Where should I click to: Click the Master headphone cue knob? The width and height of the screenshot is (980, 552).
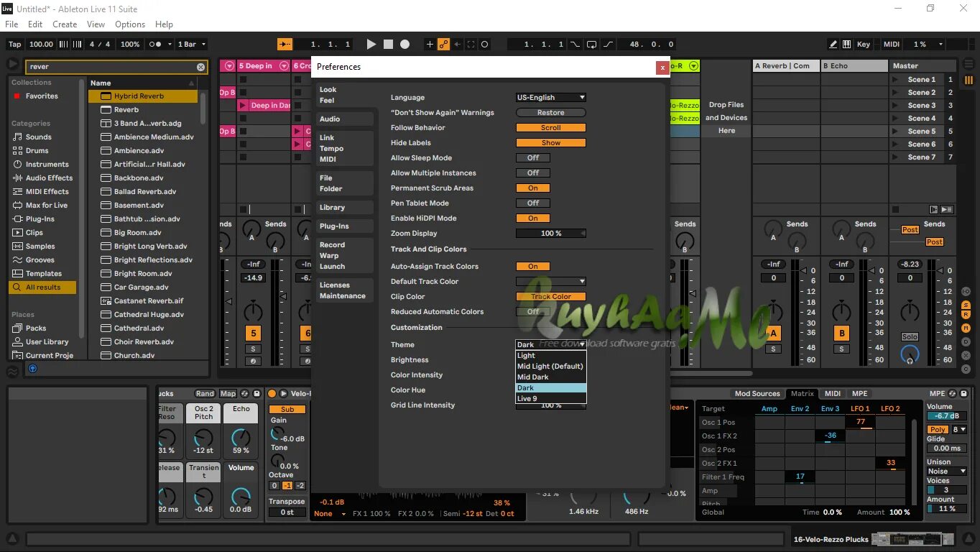coord(910,354)
